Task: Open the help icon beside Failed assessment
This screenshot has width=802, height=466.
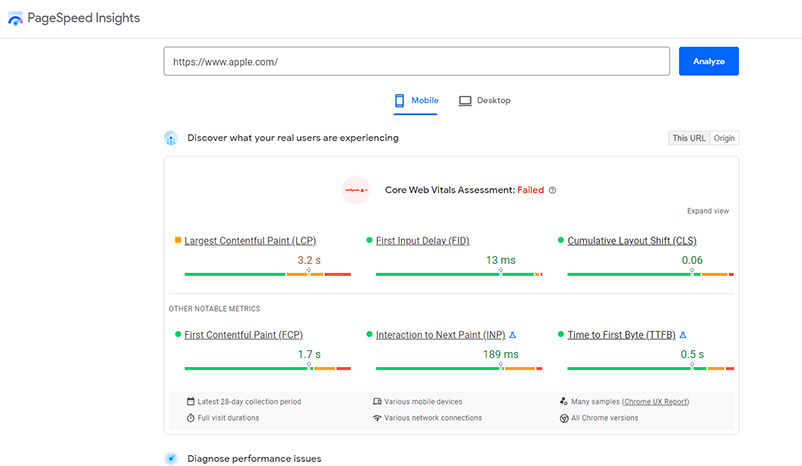Action: [552, 190]
